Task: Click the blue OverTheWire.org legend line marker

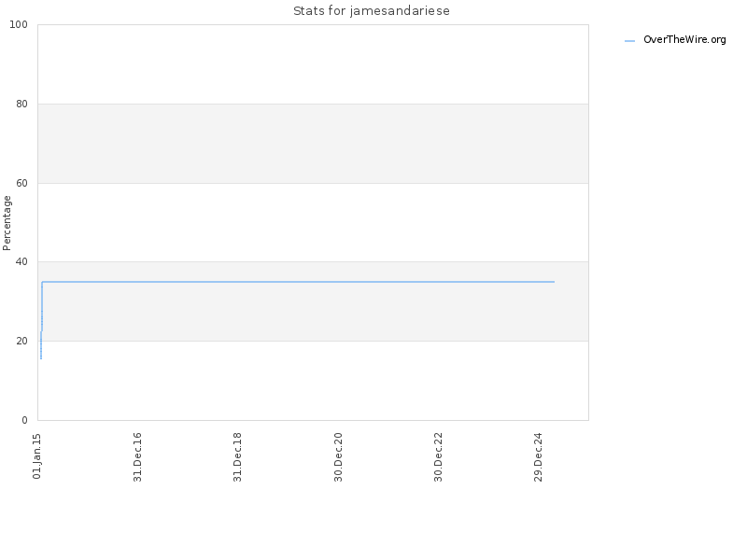Action: (629, 41)
